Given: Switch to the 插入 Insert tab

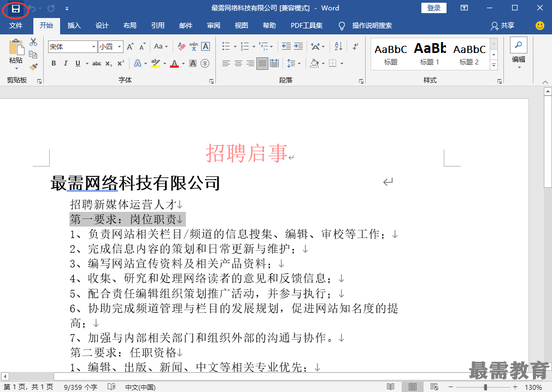Looking at the screenshot, I should tap(74, 25).
